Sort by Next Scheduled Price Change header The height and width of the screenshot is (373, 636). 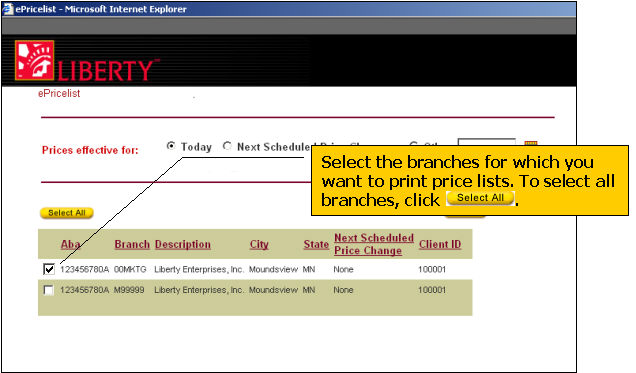[374, 244]
